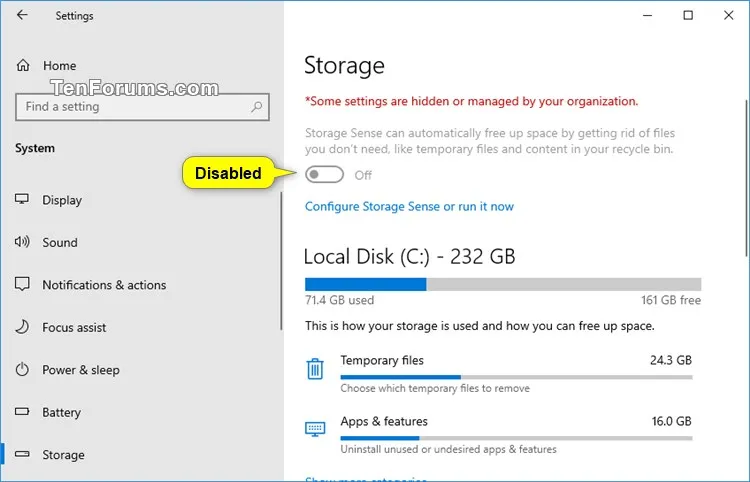Click the Temporary files trash icon

tap(315, 369)
